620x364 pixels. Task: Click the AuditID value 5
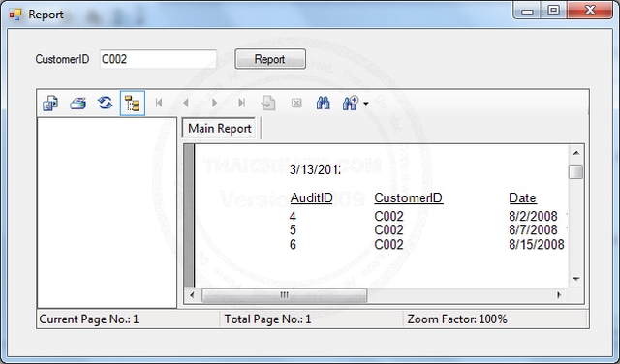(x=293, y=230)
